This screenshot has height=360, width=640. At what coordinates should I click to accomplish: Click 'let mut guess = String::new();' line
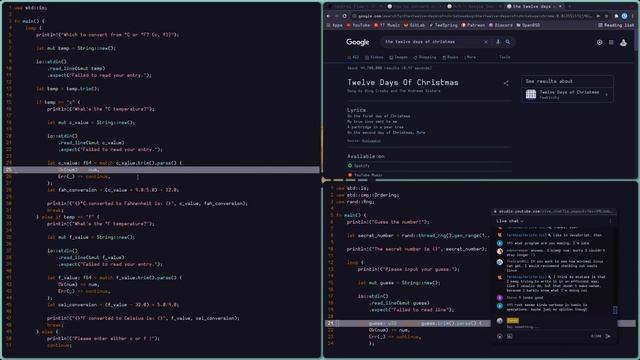[x=399, y=283]
